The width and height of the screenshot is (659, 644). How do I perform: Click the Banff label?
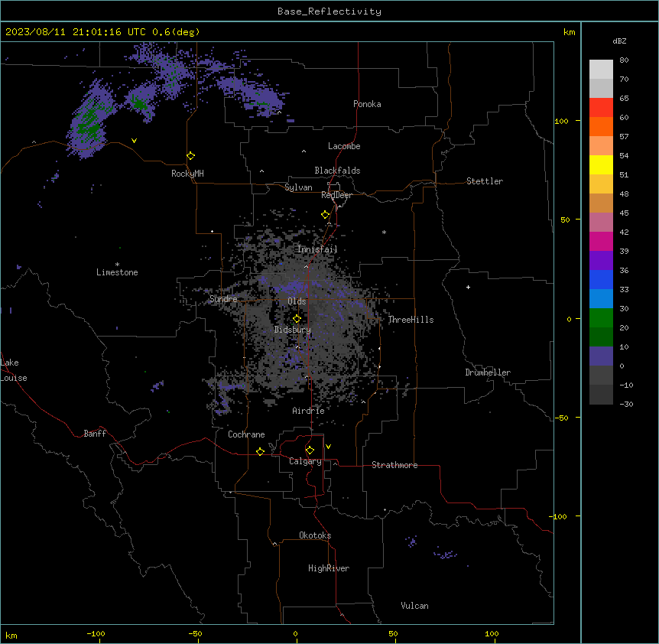click(95, 434)
